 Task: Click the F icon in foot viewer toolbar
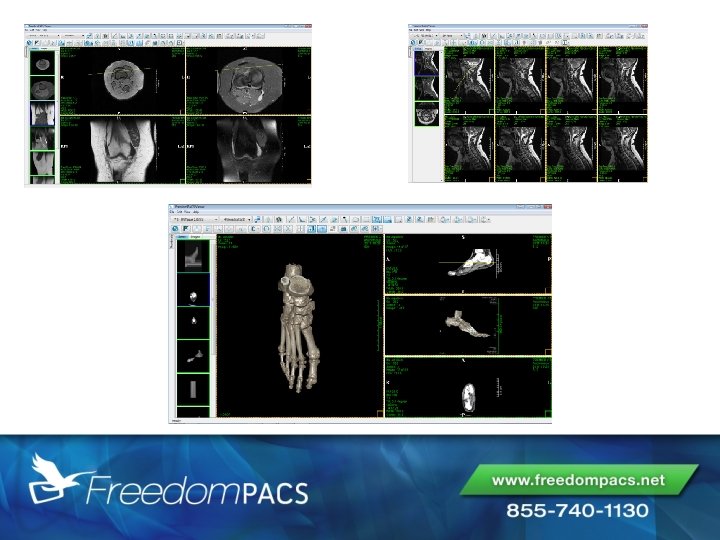tap(186, 228)
